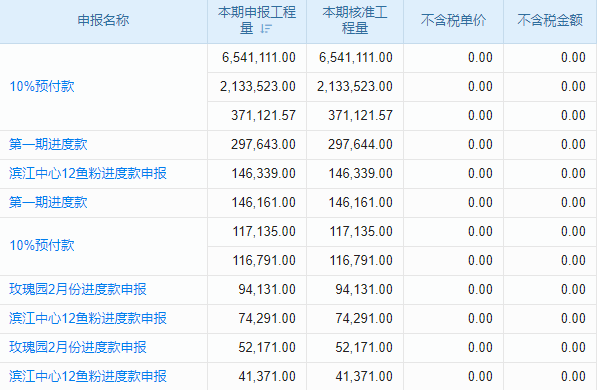Select 6,541,111.00 in 本期申报工程量 column
The image size is (597, 390).
(x=259, y=58)
